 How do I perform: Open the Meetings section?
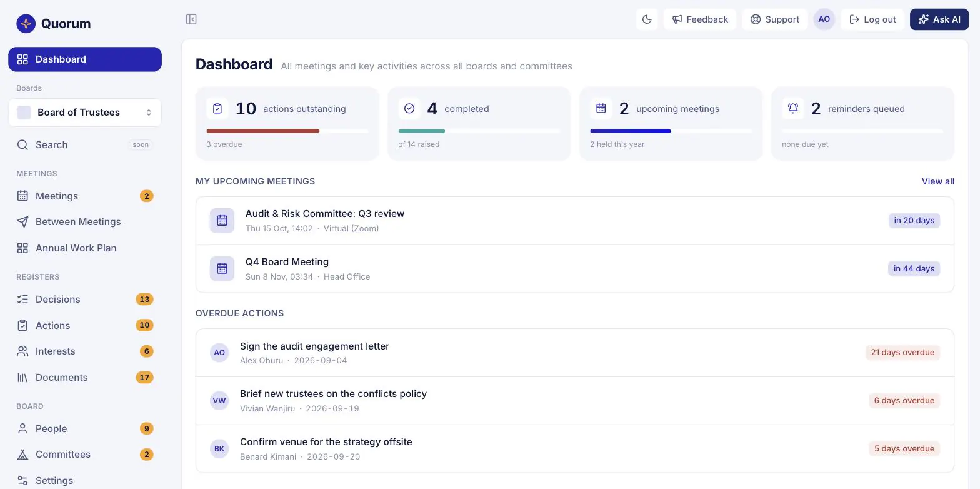(85, 196)
